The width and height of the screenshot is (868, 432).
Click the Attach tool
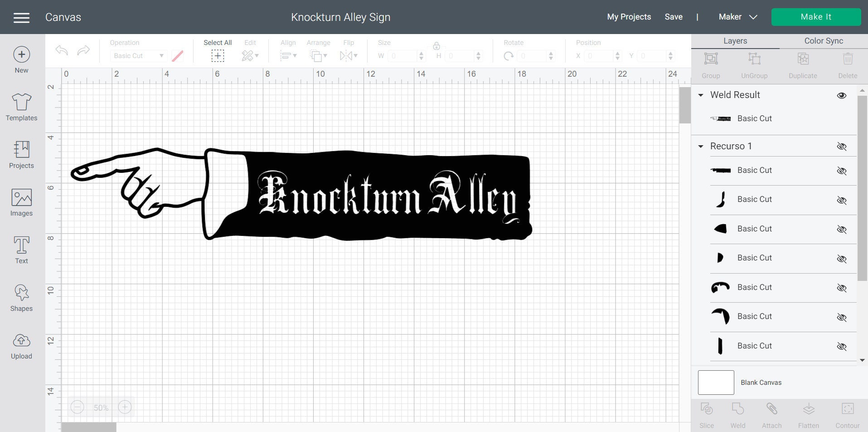[771, 413]
